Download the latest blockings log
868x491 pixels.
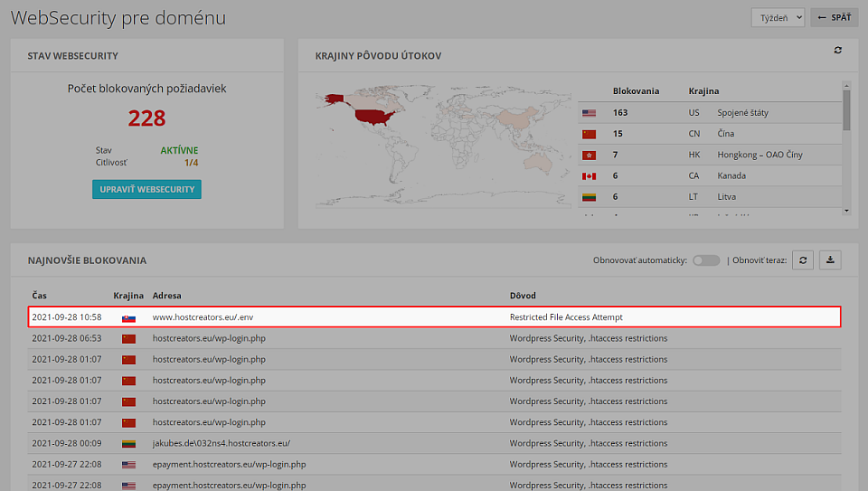click(x=830, y=260)
